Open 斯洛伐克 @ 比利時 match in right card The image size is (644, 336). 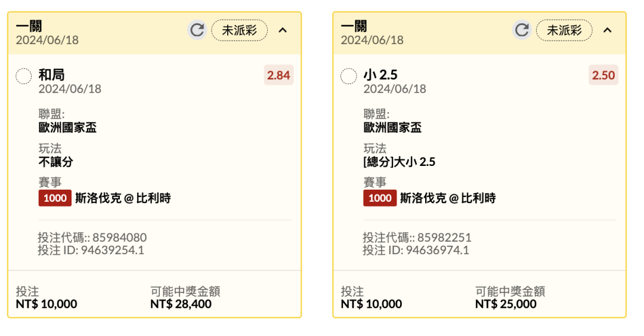point(448,198)
